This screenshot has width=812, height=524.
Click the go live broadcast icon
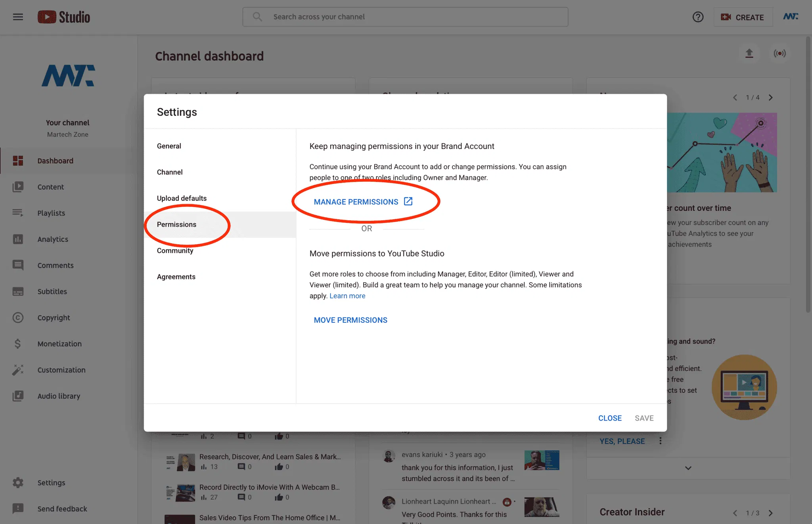[x=779, y=54]
